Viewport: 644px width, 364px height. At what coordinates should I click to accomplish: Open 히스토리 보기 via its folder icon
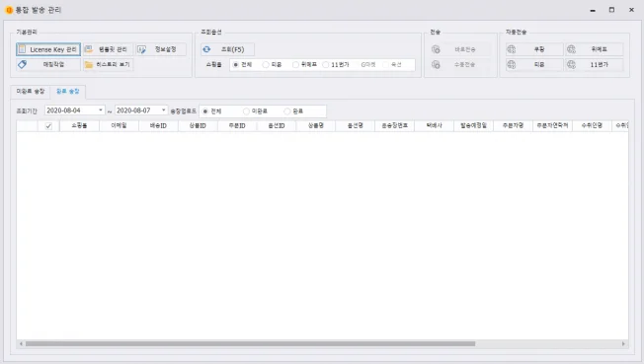89,64
